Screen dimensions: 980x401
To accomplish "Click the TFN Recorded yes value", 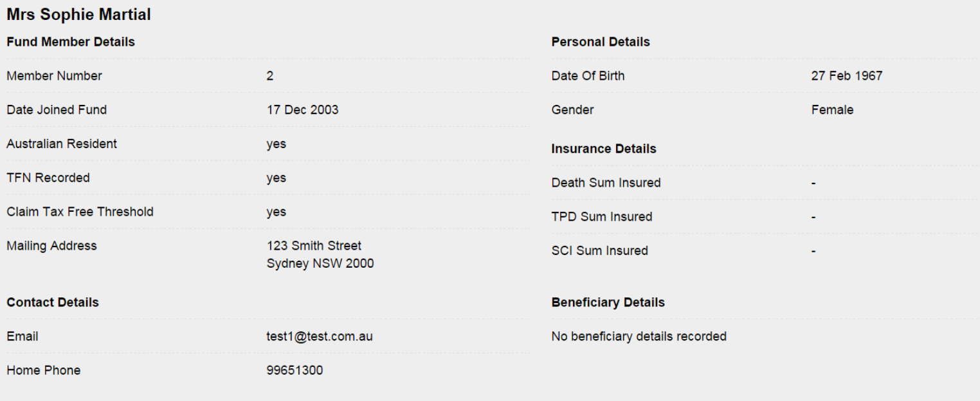I will [277, 178].
